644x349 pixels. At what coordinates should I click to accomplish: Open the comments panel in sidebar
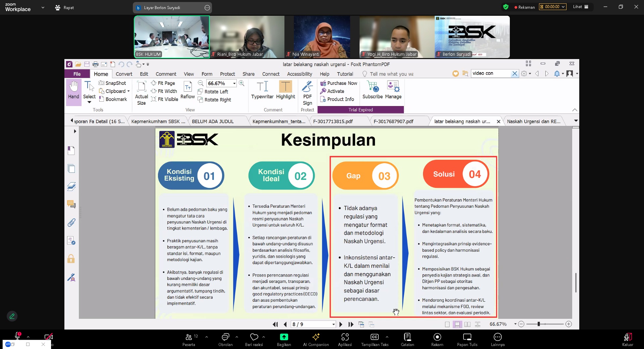(x=71, y=204)
